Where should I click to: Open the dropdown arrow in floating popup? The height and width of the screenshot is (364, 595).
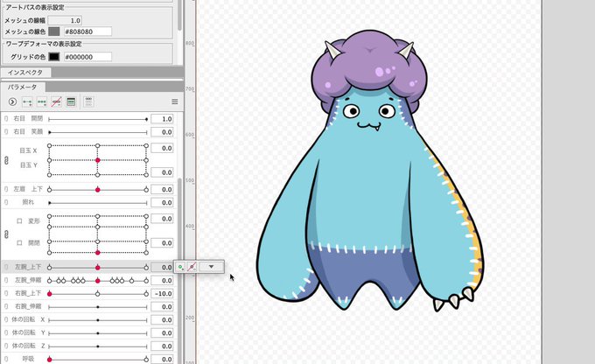click(212, 267)
